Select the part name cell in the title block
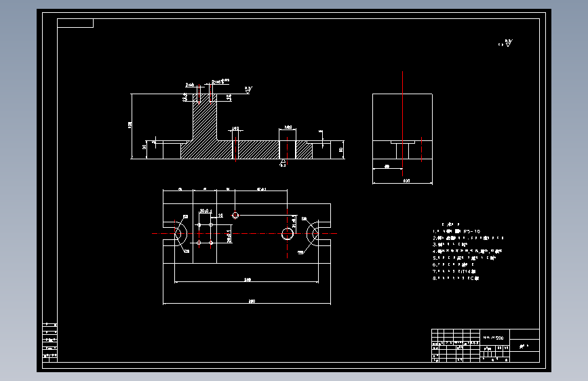 [x=525, y=346]
